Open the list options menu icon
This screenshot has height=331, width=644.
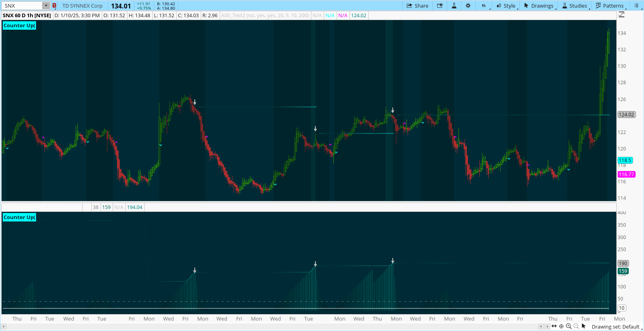[636, 6]
